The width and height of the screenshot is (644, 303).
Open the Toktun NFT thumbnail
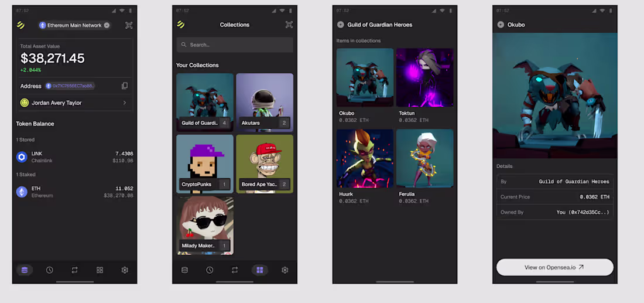[425, 78]
